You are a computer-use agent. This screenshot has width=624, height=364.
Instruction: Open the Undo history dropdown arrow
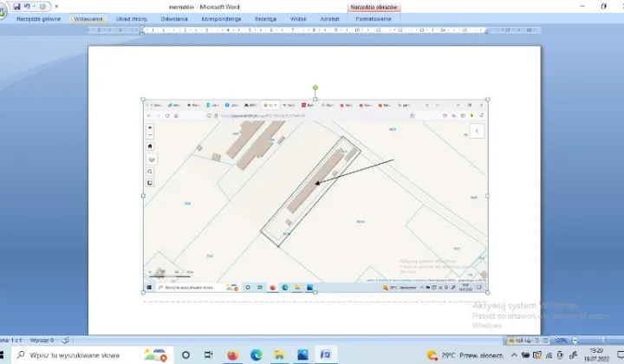(x=34, y=6)
